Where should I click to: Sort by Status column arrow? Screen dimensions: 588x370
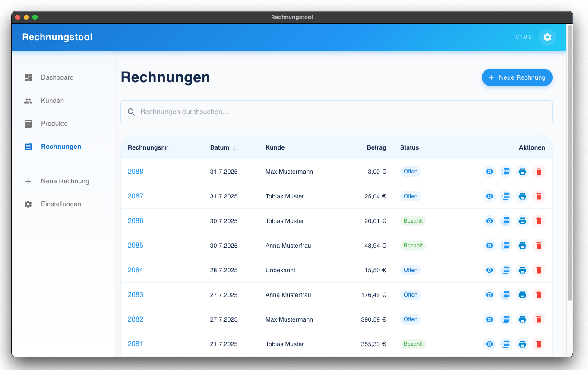pyautogui.click(x=424, y=148)
